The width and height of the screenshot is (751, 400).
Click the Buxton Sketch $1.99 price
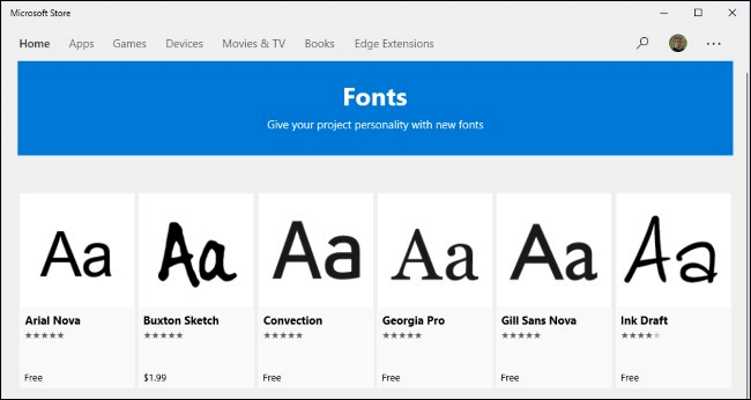[x=154, y=378]
